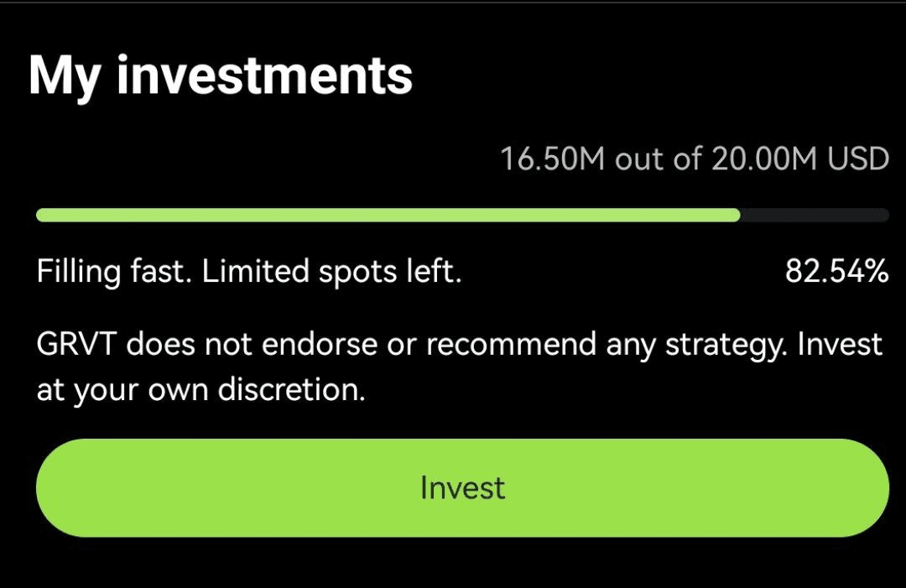Click the green filled progress bar portion

click(386, 216)
